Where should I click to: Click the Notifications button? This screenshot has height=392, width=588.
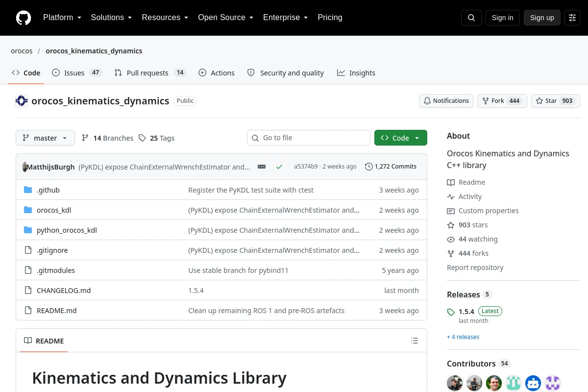(446, 101)
